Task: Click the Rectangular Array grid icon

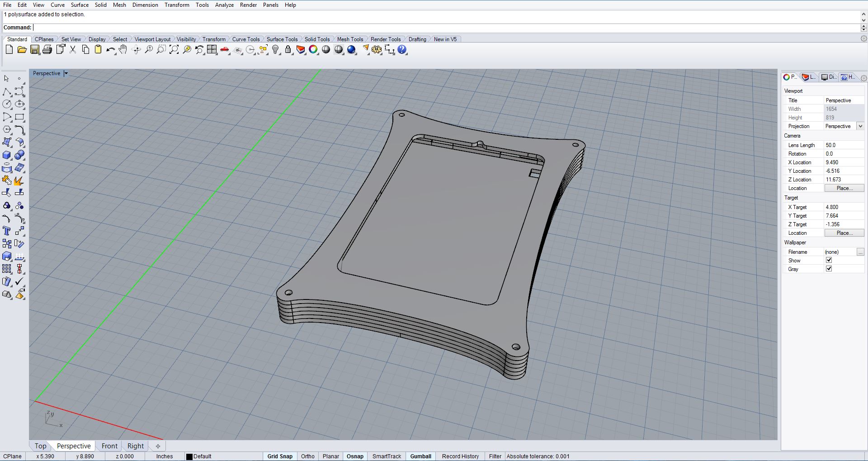Action: [7, 269]
